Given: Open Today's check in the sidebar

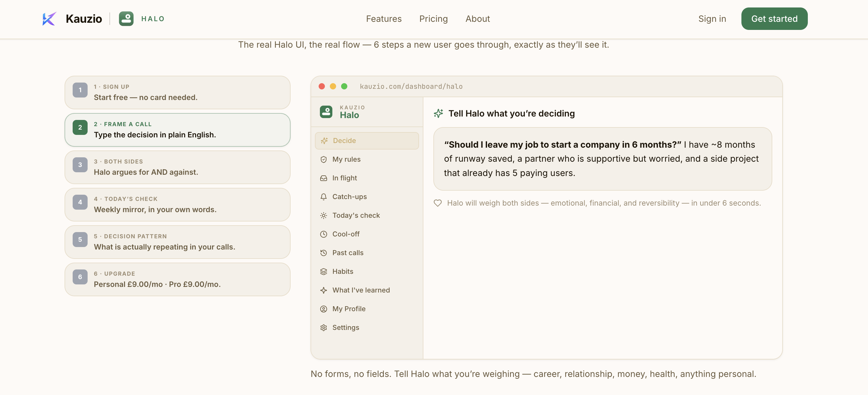Looking at the screenshot, I should tap(367, 216).
